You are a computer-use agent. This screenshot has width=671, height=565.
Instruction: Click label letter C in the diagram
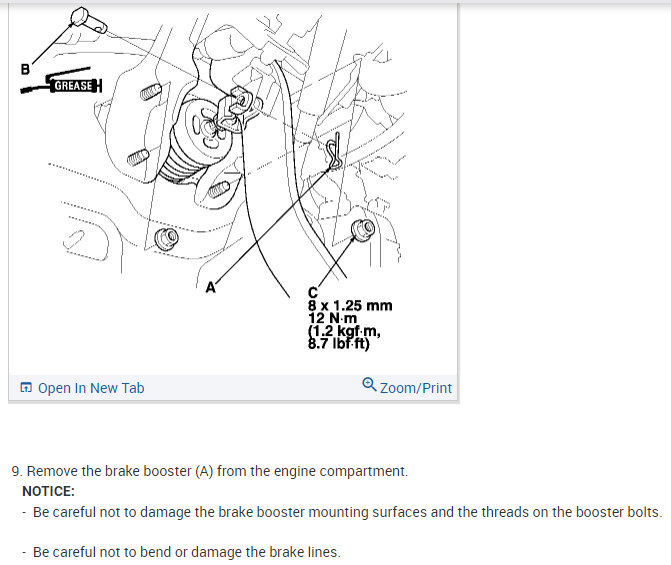tap(313, 292)
